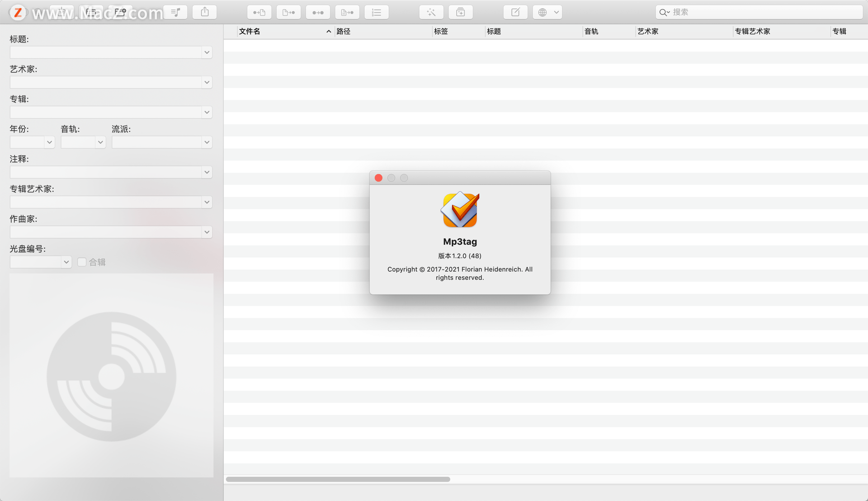The width and height of the screenshot is (868, 501).
Task: Click the save tags toolbar icon
Action: click(x=61, y=12)
